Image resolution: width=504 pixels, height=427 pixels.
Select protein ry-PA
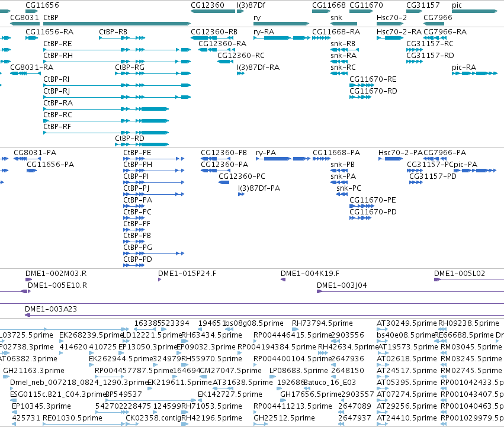point(283,159)
